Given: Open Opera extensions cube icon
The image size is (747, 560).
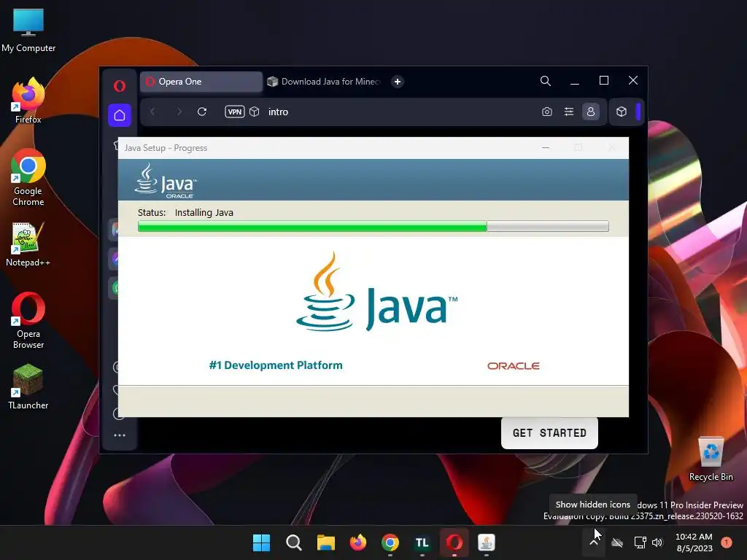Looking at the screenshot, I should (x=622, y=112).
